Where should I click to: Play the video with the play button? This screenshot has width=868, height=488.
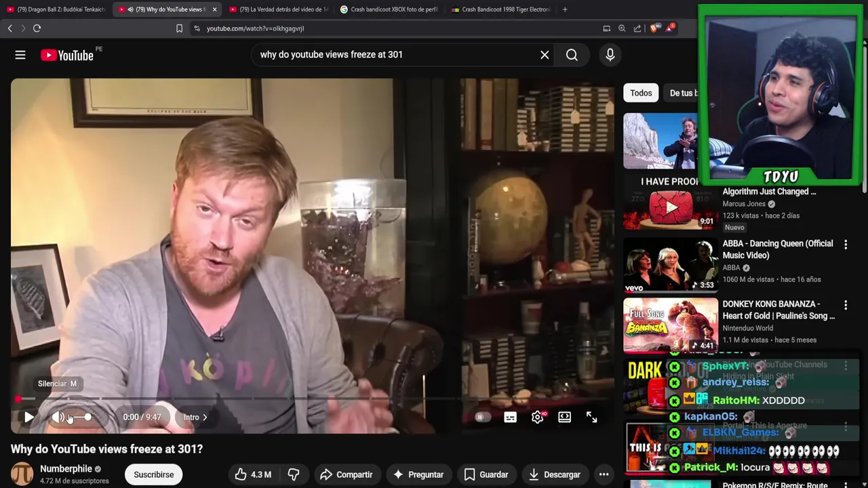pyautogui.click(x=28, y=418)
